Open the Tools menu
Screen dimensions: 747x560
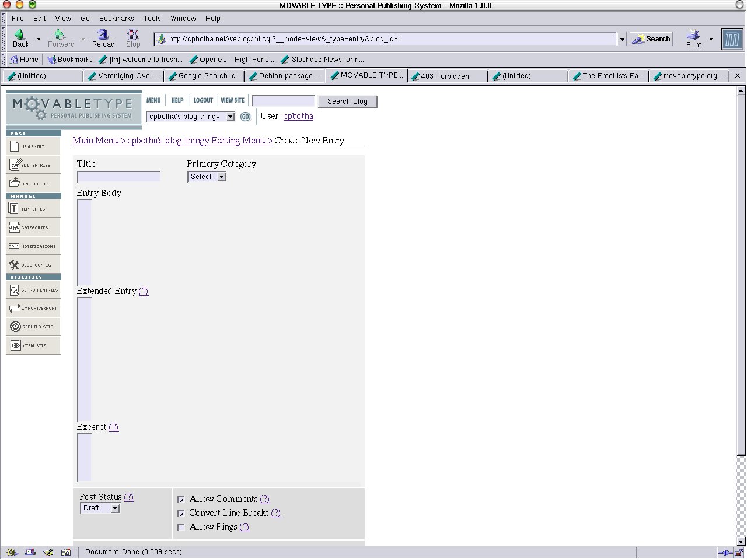152,19
